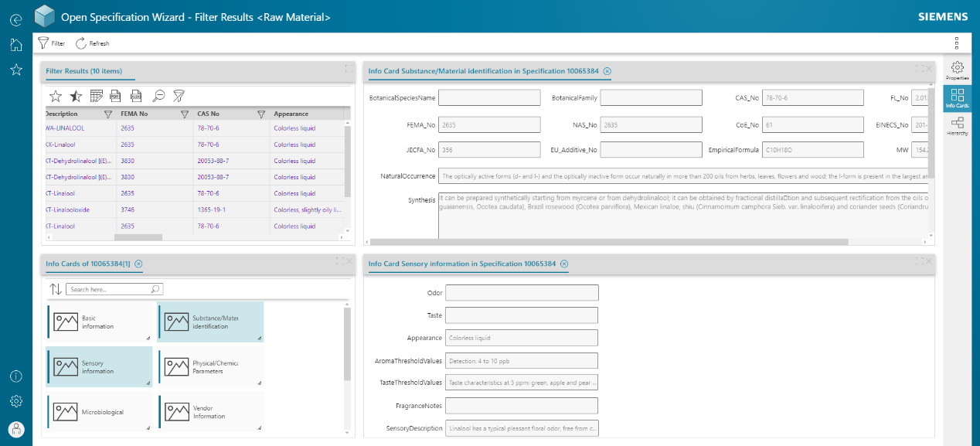Open the Properties side panel tab
The image size is (980, 446).
coord(958,71)
